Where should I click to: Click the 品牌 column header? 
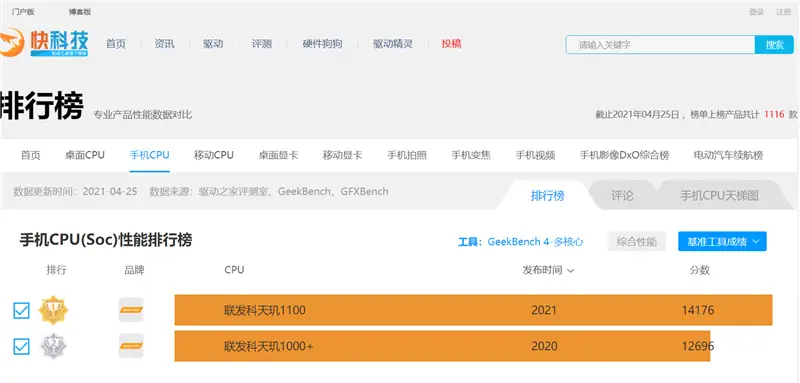pos(134,270)
